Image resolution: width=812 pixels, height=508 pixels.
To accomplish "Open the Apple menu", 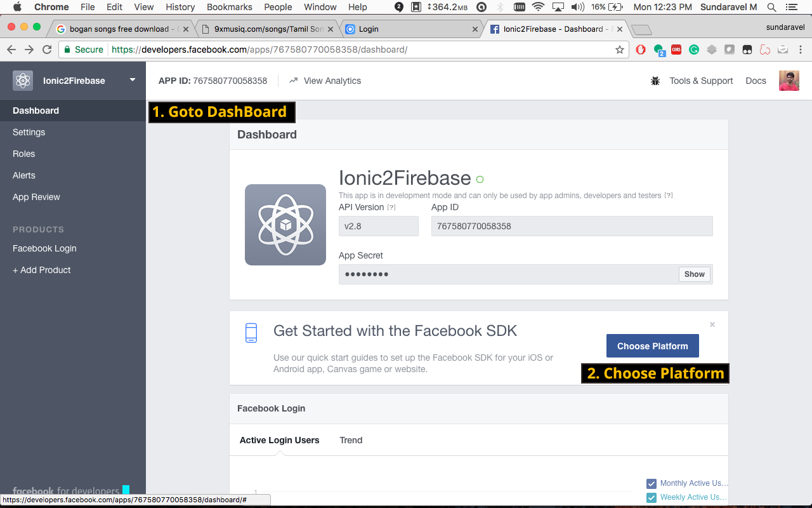I will (17, 7).
